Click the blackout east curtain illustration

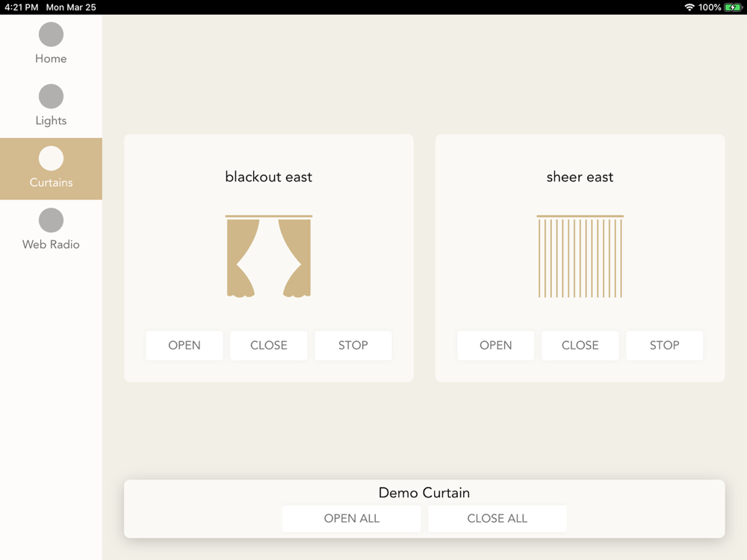(x=269, y=257)
